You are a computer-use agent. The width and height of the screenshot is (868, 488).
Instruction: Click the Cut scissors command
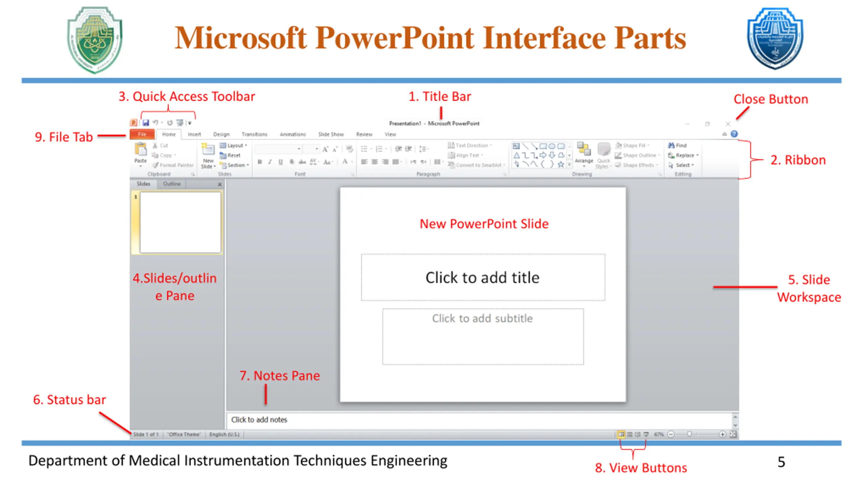160,145
